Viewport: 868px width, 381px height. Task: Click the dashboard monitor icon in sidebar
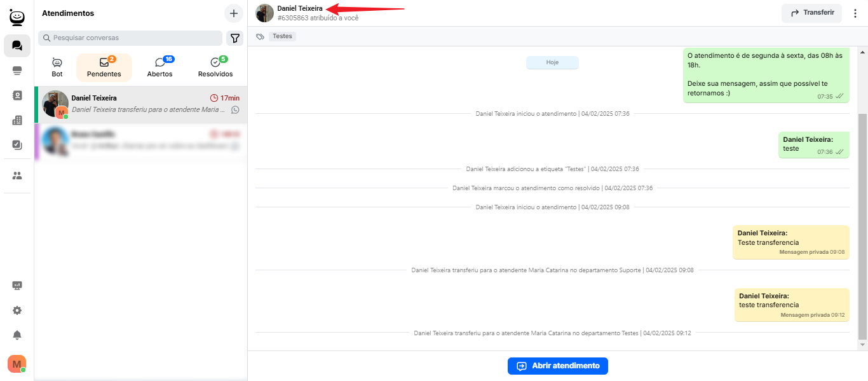(17, 286)
